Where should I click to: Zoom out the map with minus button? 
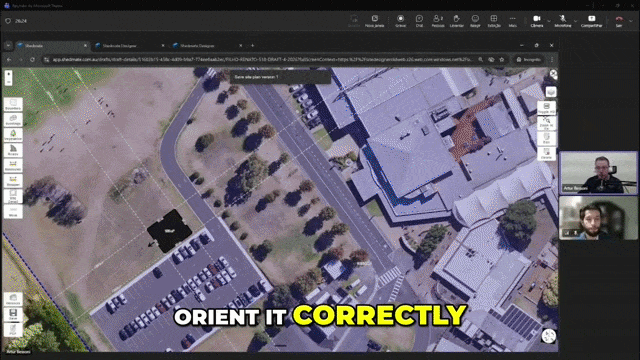[x=9, y=82]
